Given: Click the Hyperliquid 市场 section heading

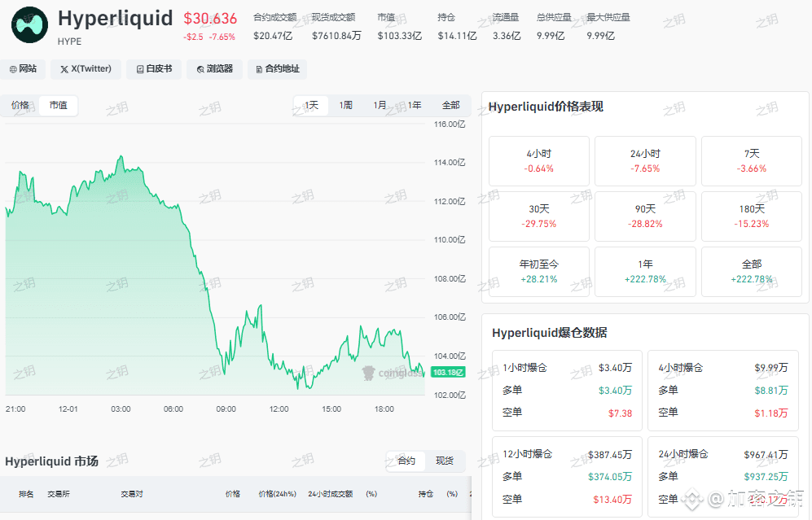Looking at the screenshot, I should coord(51,461).
